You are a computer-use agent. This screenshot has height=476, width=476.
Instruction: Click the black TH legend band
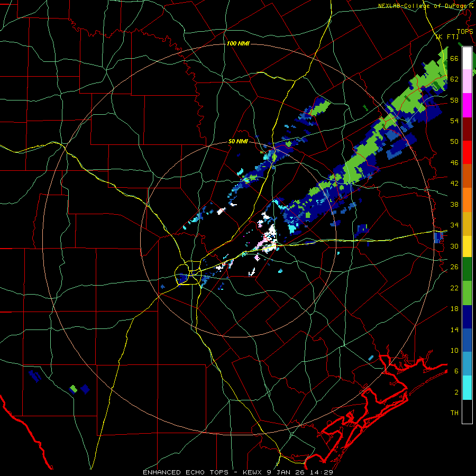click(x=467, y=411)
